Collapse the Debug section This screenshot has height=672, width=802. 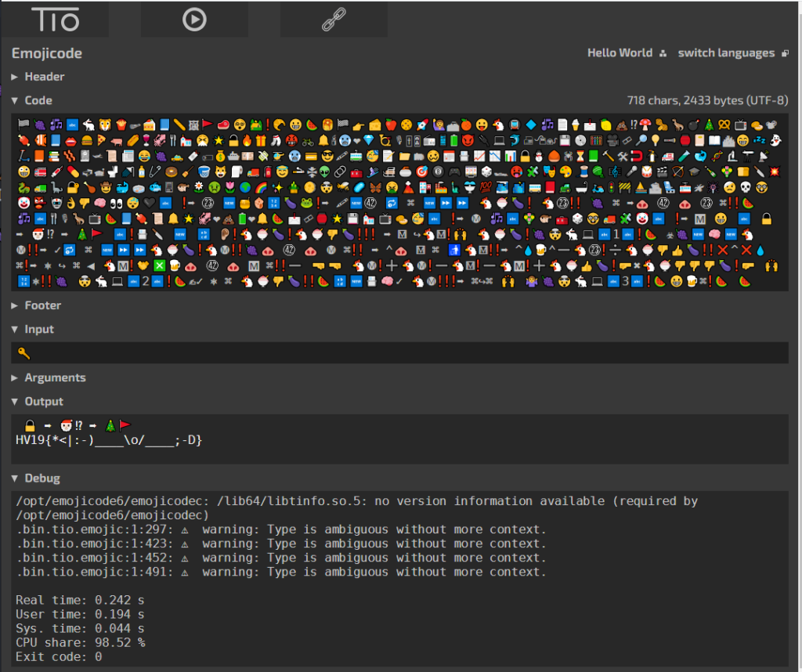[x=36, y=479]
